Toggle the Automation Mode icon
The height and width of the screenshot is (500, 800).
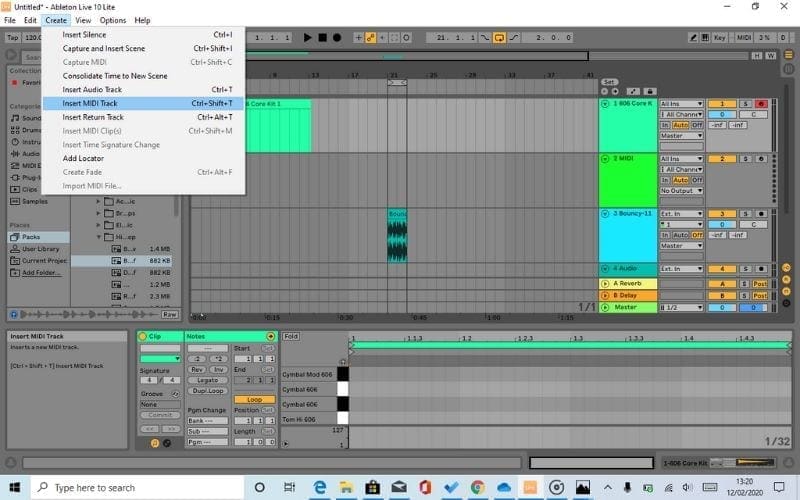point(633,91)
